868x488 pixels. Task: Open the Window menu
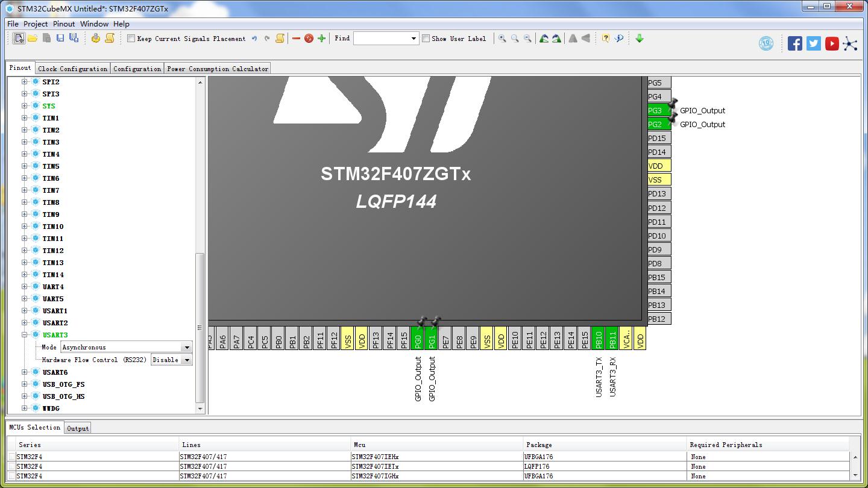(94, 24)
